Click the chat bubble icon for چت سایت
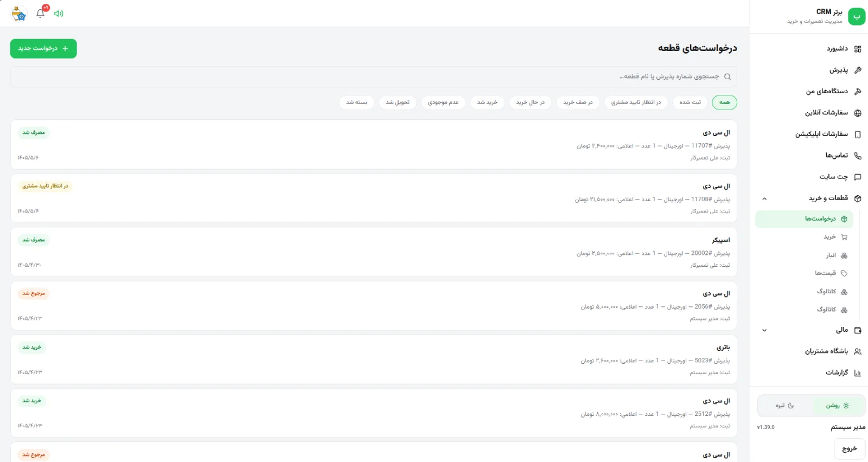This screenshot has height=462, width=868. point(858,177)
